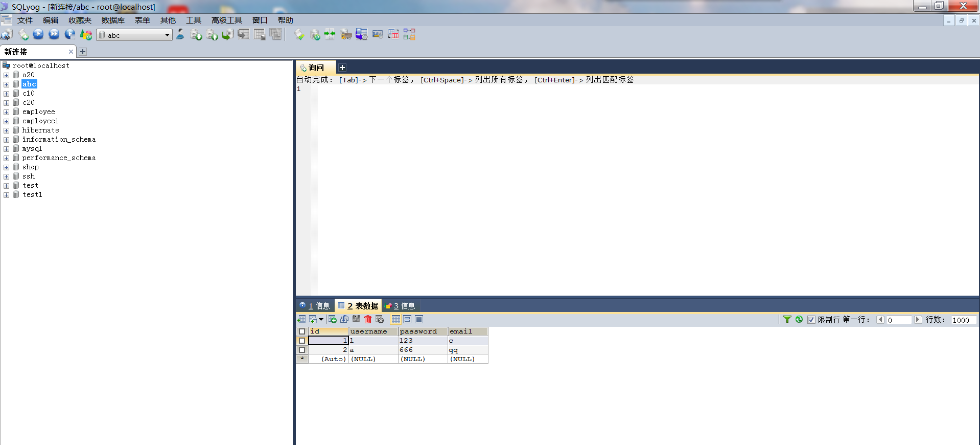Click the username column header
The width and height of the screenshot is (980, 445).
tap(374, 331)
